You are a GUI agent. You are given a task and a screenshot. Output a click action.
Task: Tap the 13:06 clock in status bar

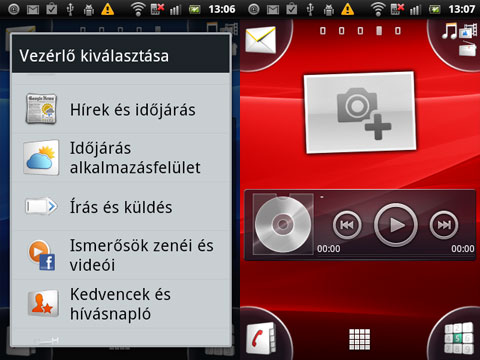click(x=222, y=9)
